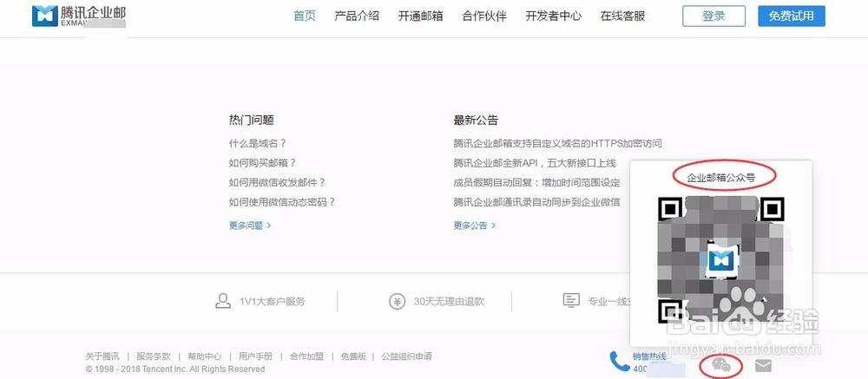Go to 开通邮箱 page
Screen dimensions: 868x379
[420, 16]
